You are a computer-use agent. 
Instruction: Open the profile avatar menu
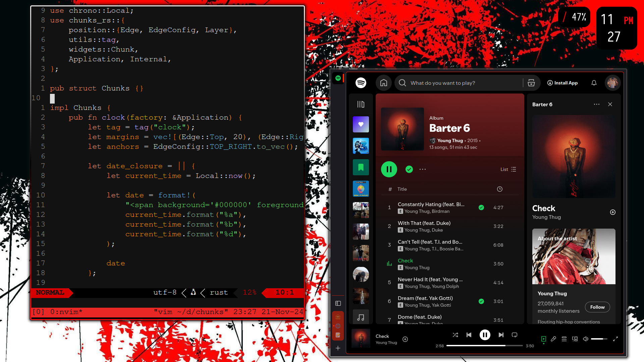tap(613, 83)
